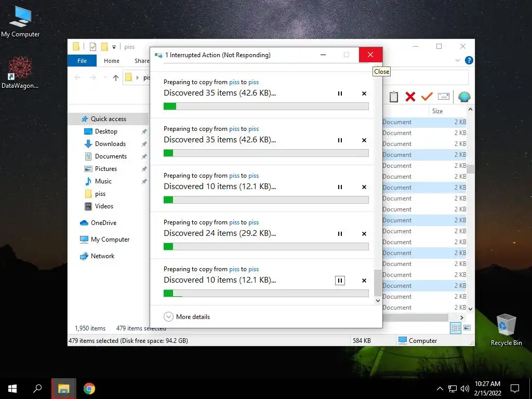Open Music in navigation pane

(103, 181)
